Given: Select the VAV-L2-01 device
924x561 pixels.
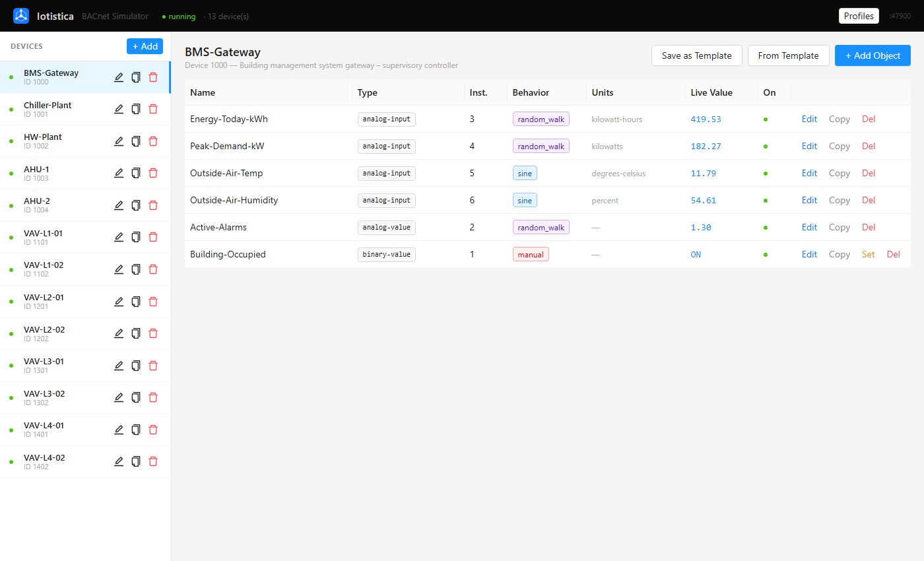Looking at the screenshot, I should tap(85, 302).
